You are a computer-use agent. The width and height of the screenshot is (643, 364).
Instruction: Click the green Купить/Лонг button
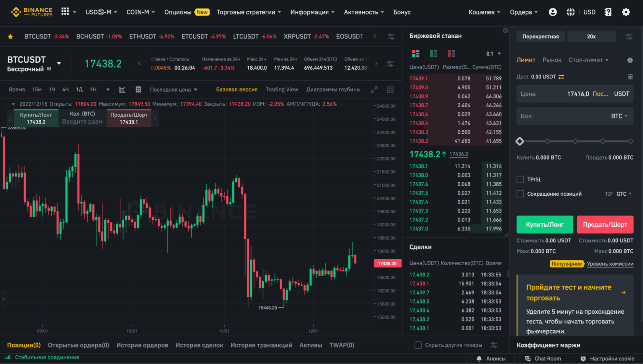(545, 225)
